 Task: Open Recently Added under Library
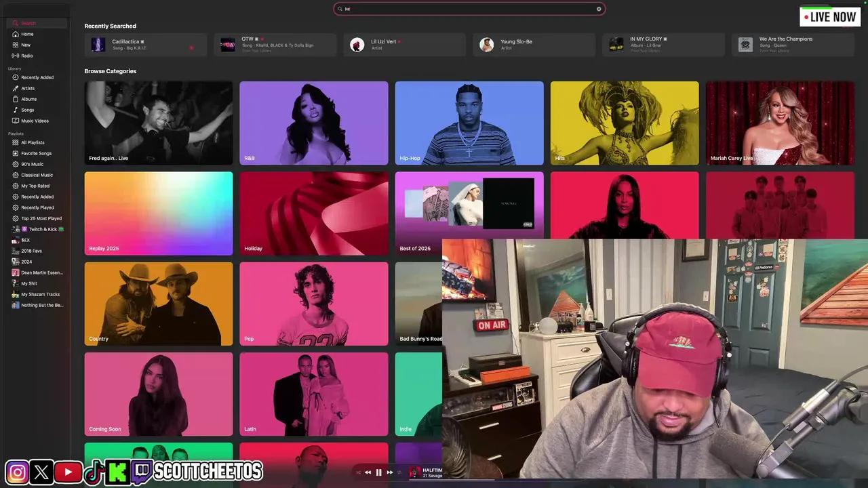tap(37, 77)
